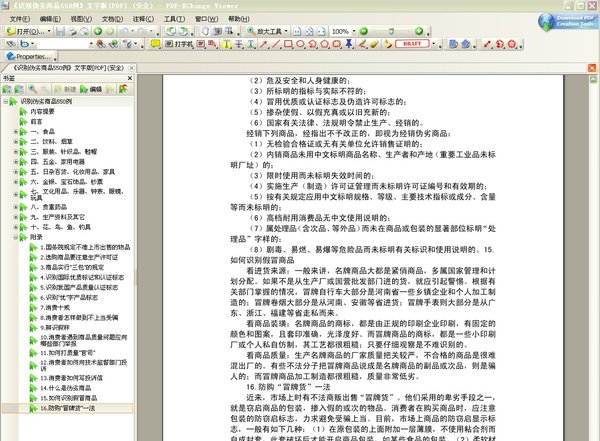
Task: Click the green Zoom Out minus button
Action: click(364, 31)
